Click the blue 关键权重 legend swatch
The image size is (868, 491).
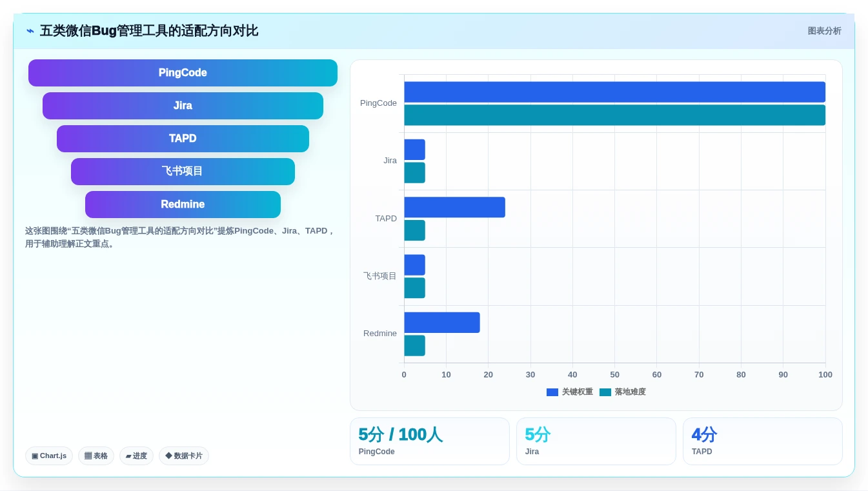click(x=552, y=392)
